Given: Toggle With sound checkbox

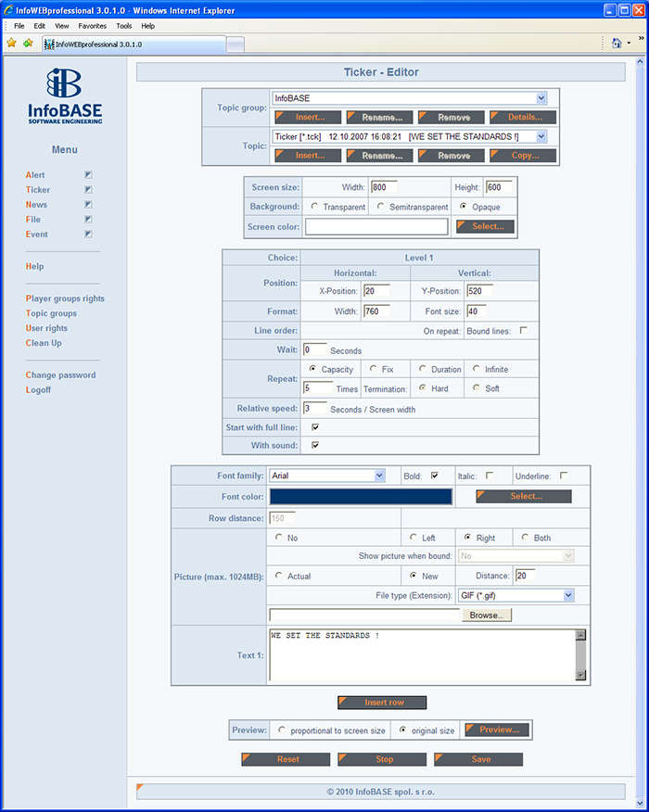Looking at the screenshot, I should pos(315,445).
